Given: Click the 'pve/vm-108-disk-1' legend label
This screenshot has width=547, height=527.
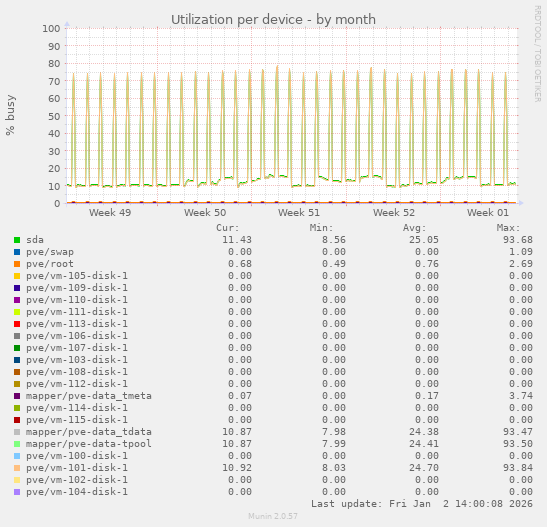Looking at the screenshot, I should [x=77, y=372].
